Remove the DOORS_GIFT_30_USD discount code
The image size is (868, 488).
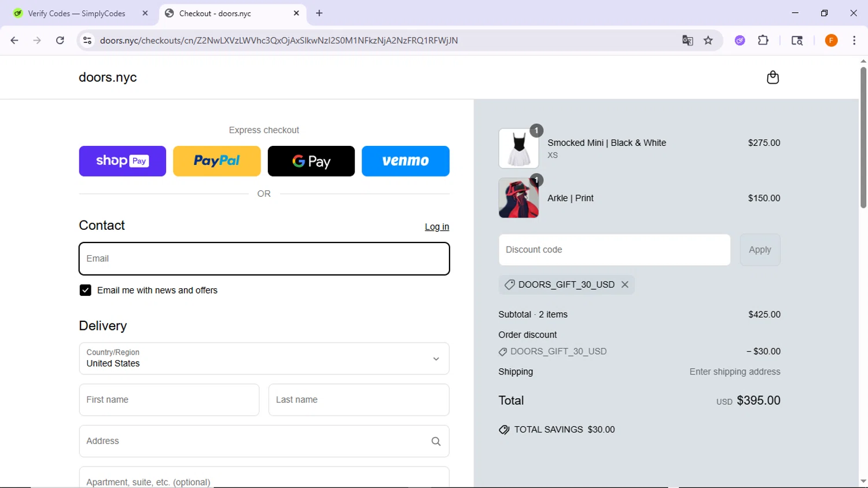pos(625,285)
